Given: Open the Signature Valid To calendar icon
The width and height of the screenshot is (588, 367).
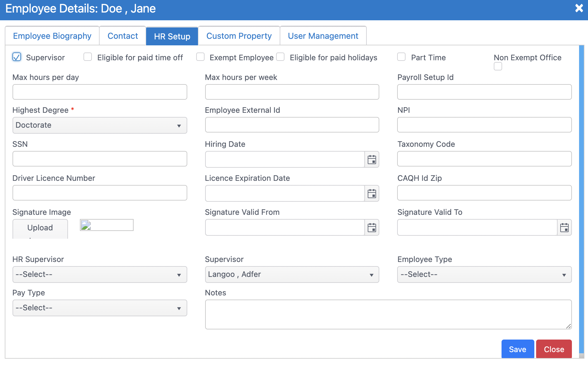Looking at the screenshot, I should [564, 228].
